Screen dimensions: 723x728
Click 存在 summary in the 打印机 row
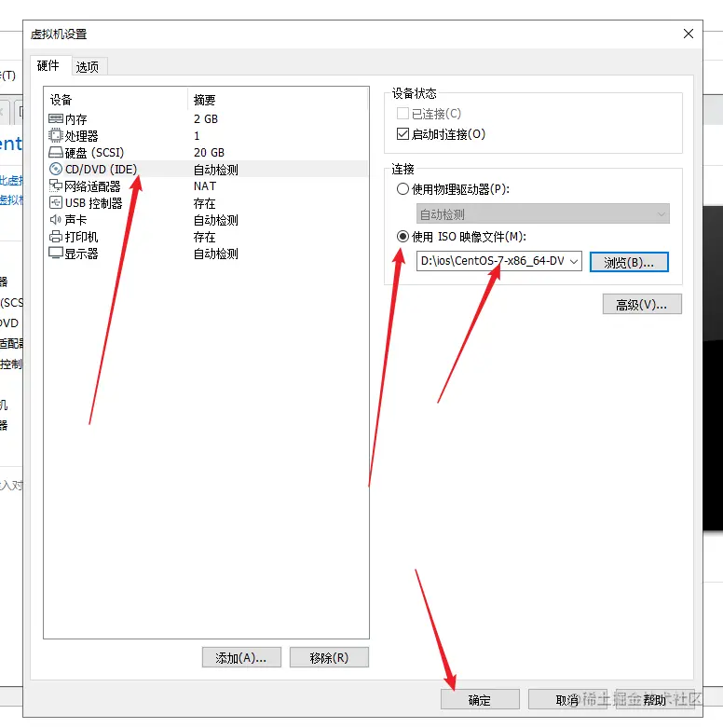pos(204,238)
